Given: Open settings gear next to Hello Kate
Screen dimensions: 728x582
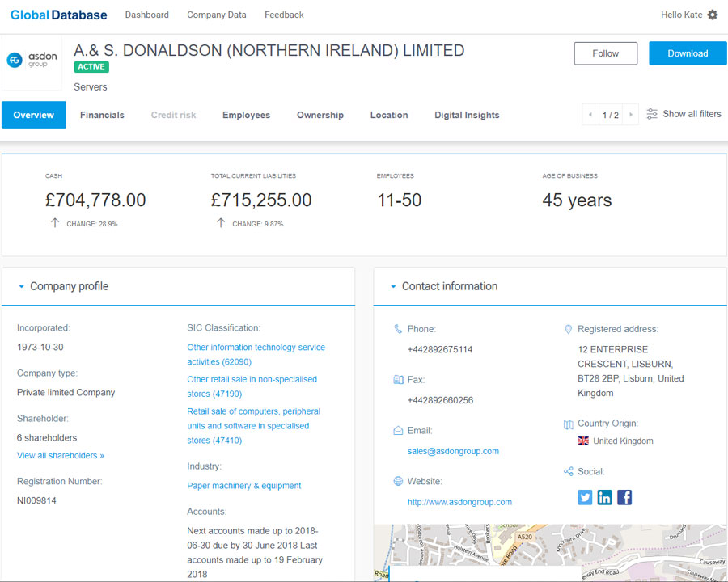Looking at the screenshot, I should tap(712, 15).
